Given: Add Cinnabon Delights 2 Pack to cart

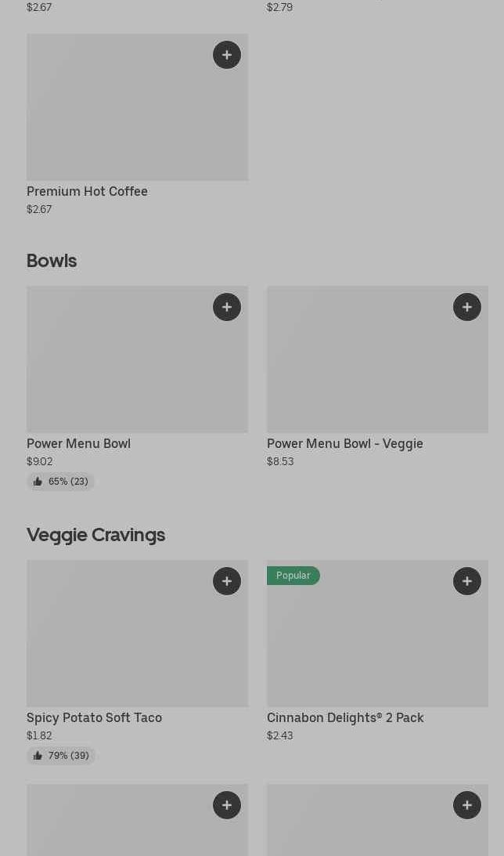Looking at the screenshot, I should point(467,581).
